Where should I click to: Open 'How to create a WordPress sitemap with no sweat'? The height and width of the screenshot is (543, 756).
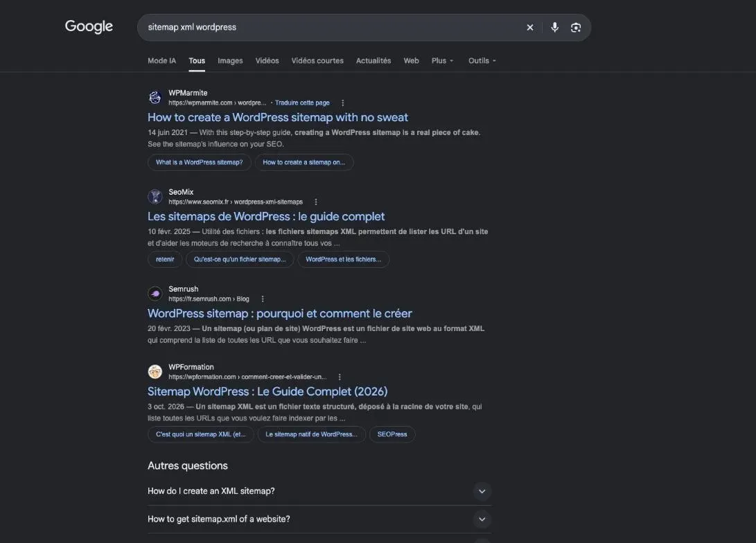(278, 117)
